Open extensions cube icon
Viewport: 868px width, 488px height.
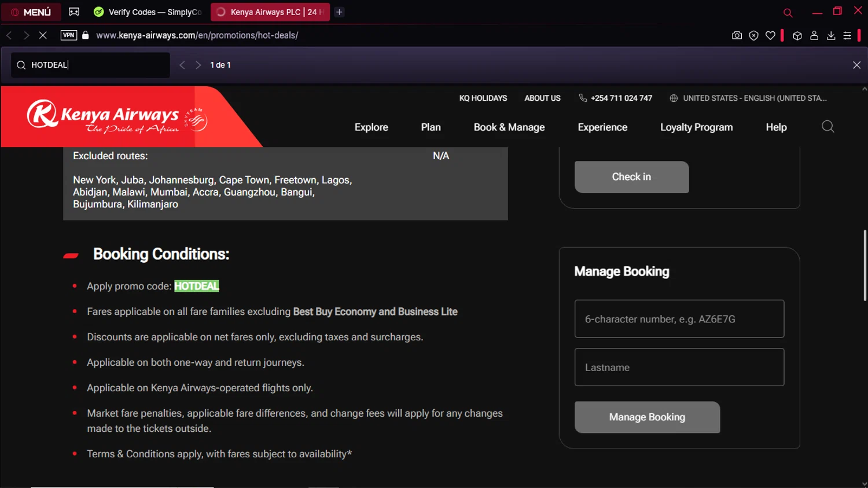point(797,35)
